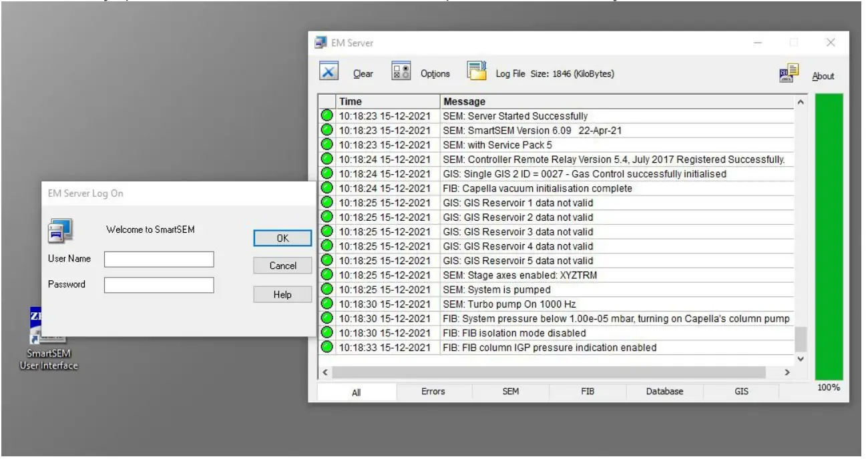
Task: Open Help in the Log On dialog
Action: [x=282, y=294]
